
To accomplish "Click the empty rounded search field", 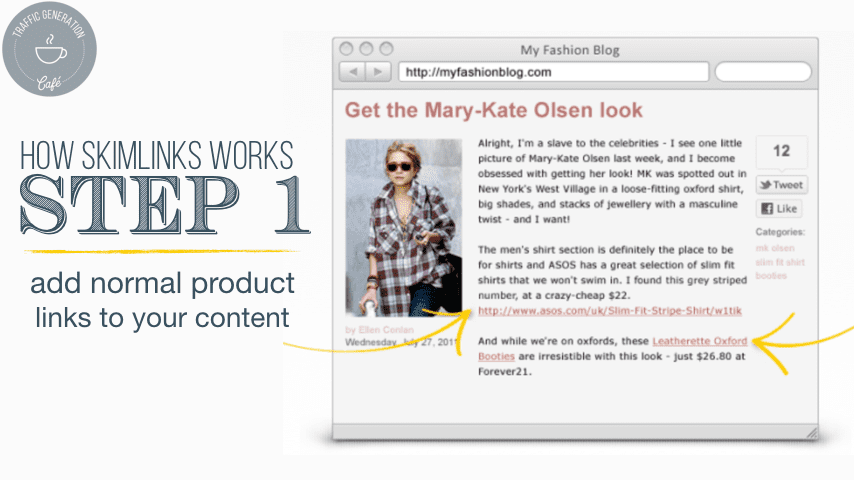I will tap(763, 72).
